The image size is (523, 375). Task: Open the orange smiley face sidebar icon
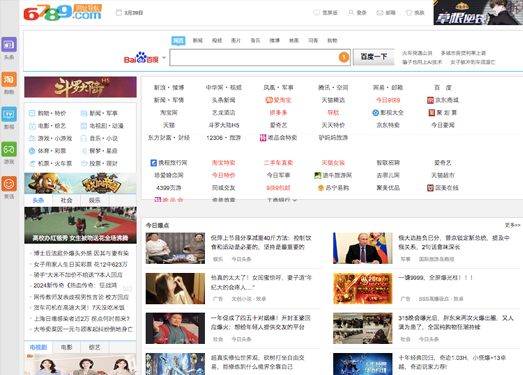[9, 184]
